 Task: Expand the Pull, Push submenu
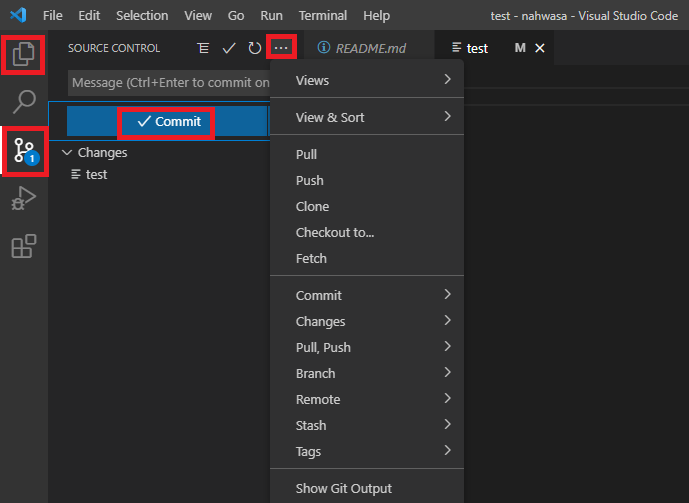pyautogui.click(x=367, y=347)
